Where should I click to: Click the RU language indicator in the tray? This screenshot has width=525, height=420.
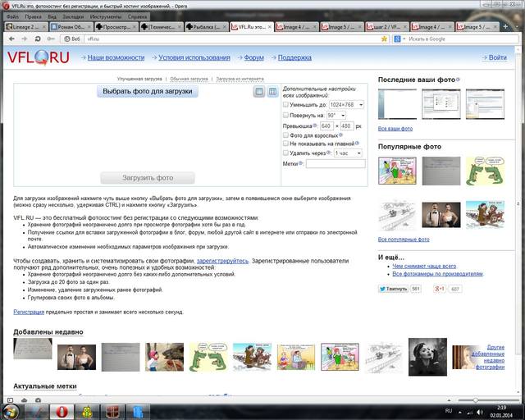pos(449,411)
